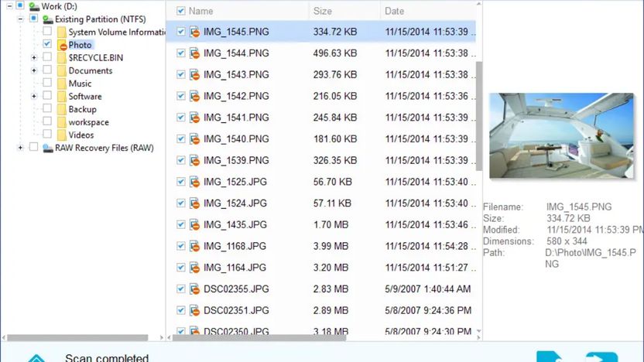The height and width of the screenshot is (362, 644).
Task: Click the Photo folder icon
Action: pos(62,45)
